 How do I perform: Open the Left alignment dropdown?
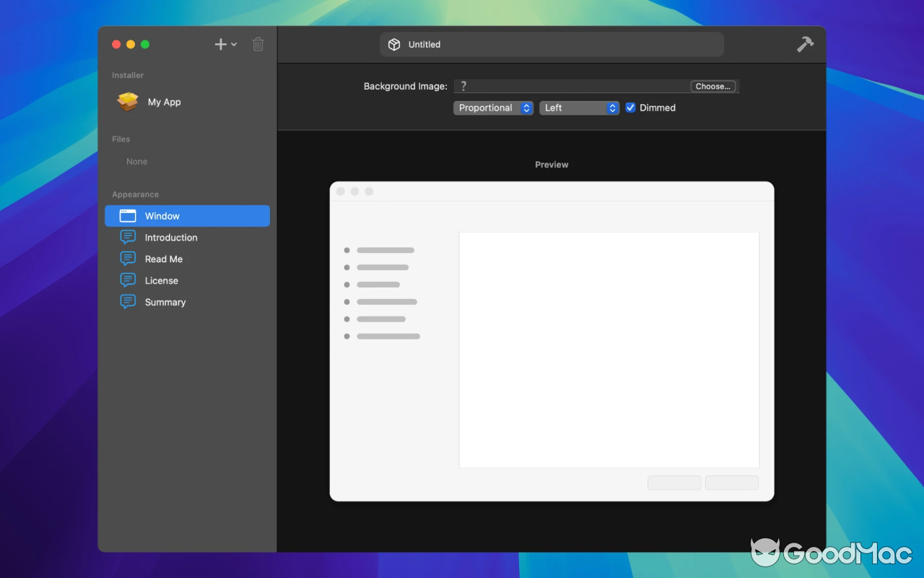point(580,108)
